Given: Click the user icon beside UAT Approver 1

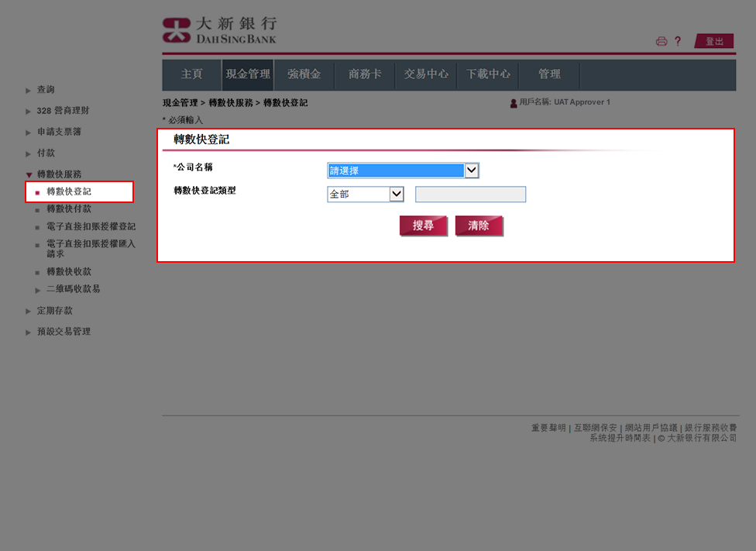Looking at the screenshot, I should [x=512, y=102].
